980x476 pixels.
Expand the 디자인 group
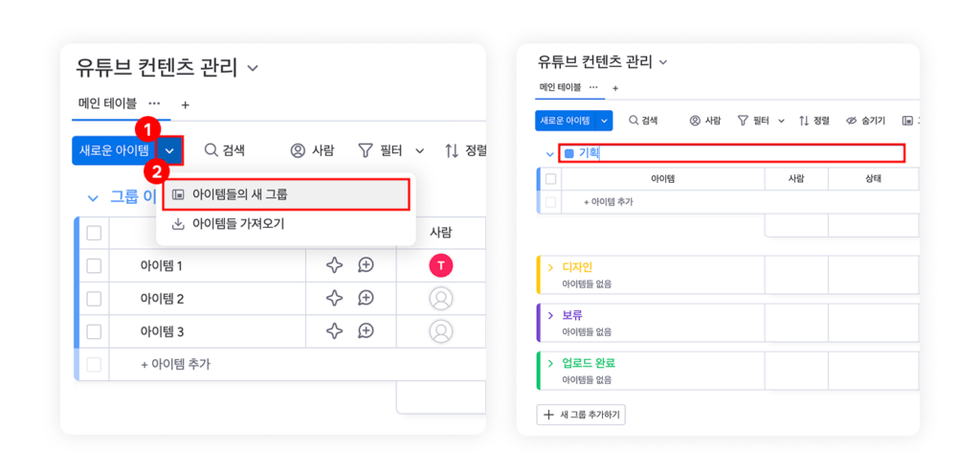(x=550, y=267)
